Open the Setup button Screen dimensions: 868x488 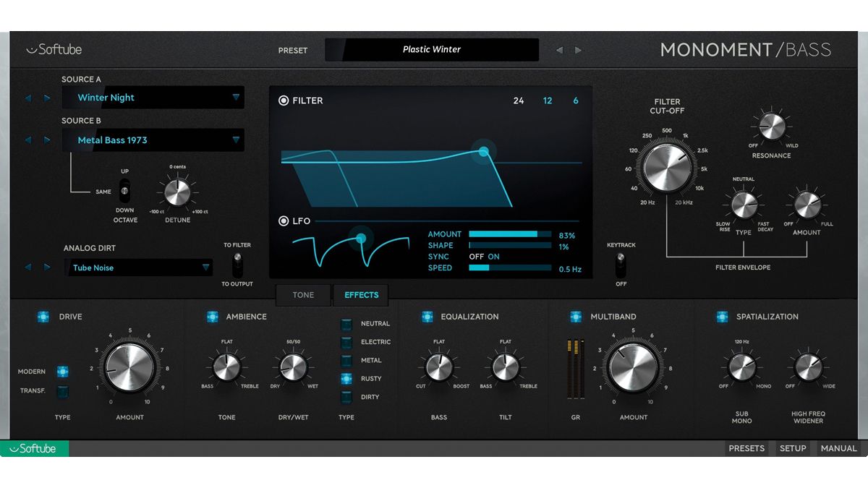pyautogui.click(x=793, y=448)
